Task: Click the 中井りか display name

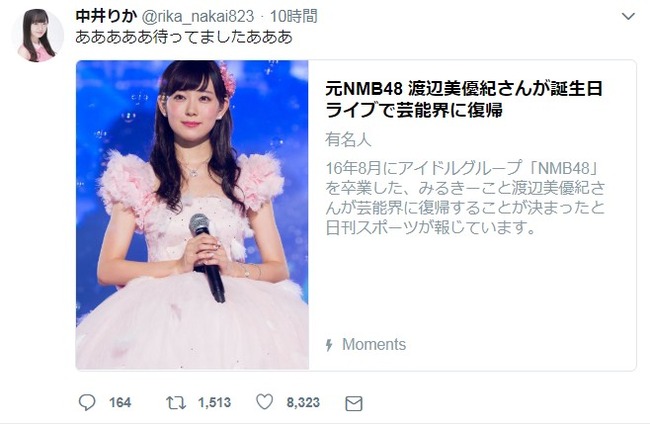Action: pyautogui.click(x=106, y=17)
